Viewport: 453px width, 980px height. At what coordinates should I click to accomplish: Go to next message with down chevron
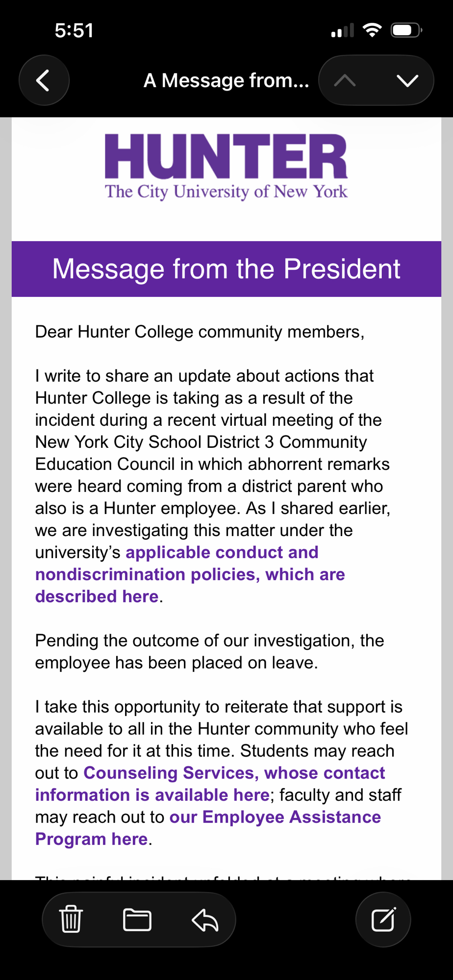[407, 80]
